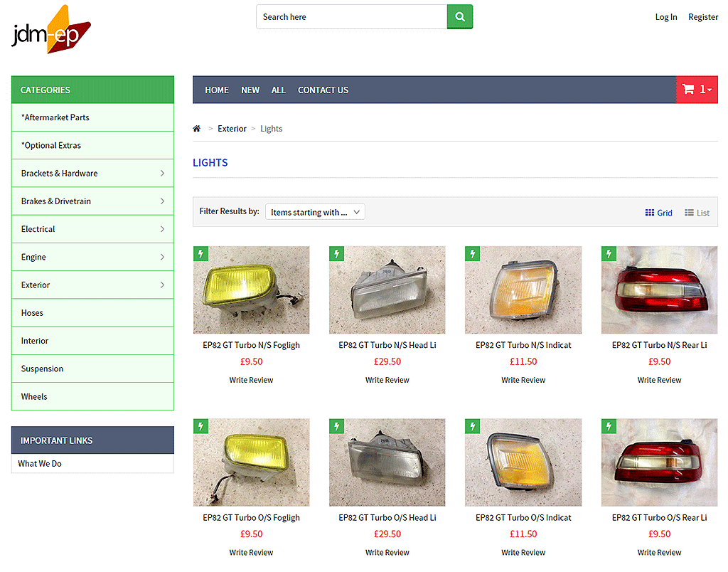The height and width of the screenshot is (572, 728).
Task: Expand Brakes & Drivetrain category chevron
Action: [162, 201]
